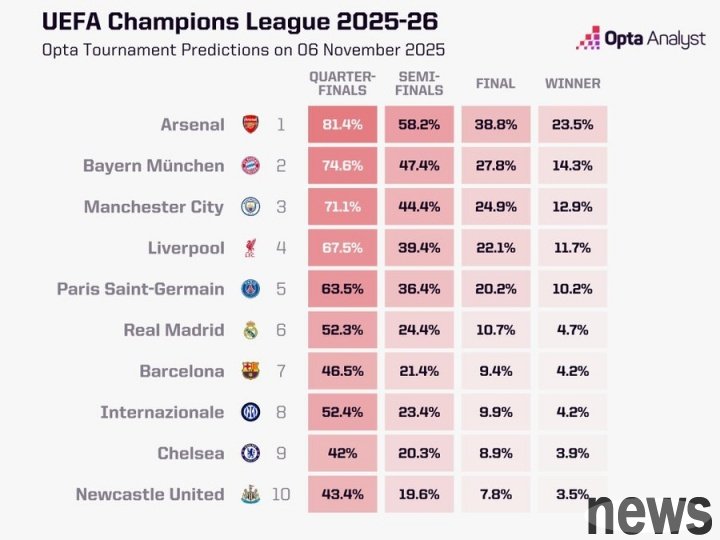Screen dimensions: 720x540
Task: Select the Manchester City crest icon
Action: click(x=250, y=207)
